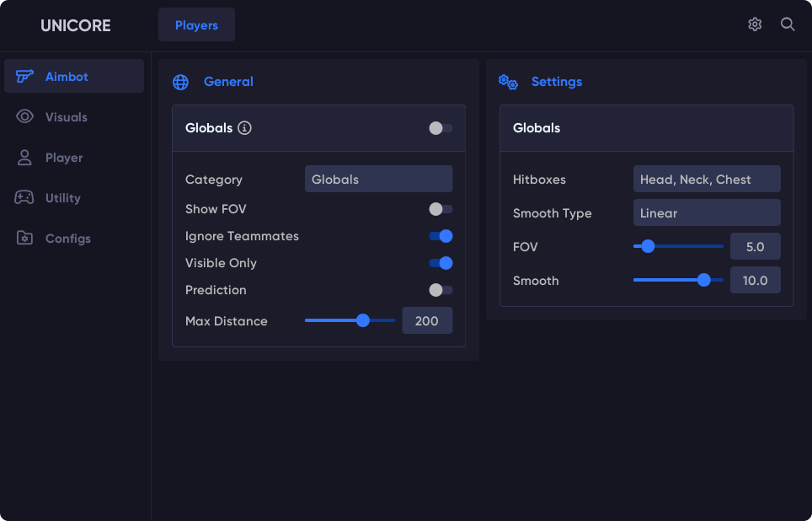Open settings via top-right gear icon
Viewport: 812px width, 521px height.
click(x=755, y=24)
